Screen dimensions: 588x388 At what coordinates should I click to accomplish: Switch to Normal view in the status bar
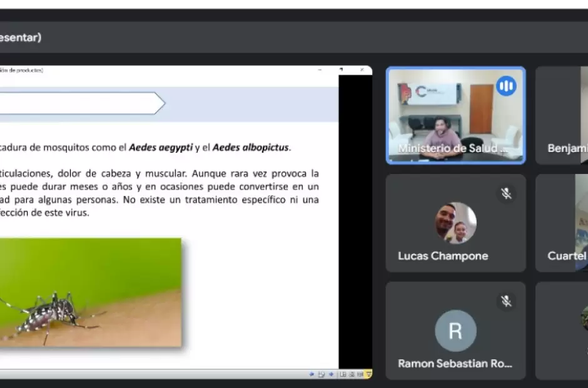342,374
